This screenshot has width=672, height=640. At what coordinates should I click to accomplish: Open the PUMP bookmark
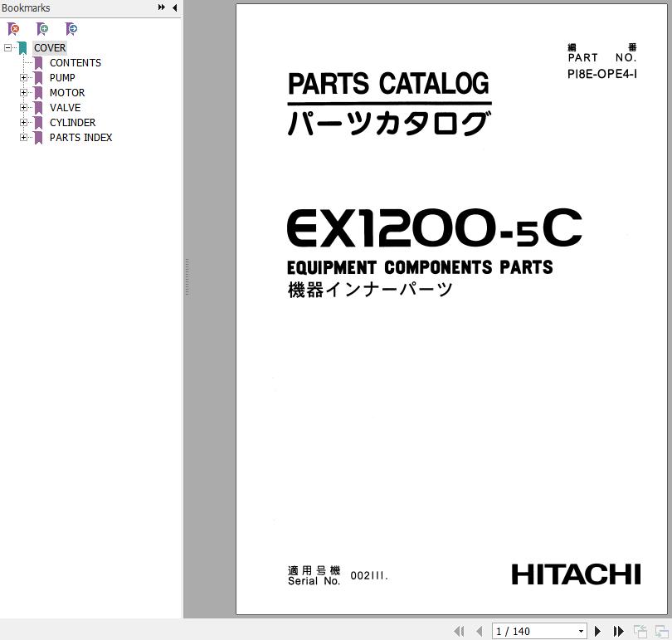62,77
